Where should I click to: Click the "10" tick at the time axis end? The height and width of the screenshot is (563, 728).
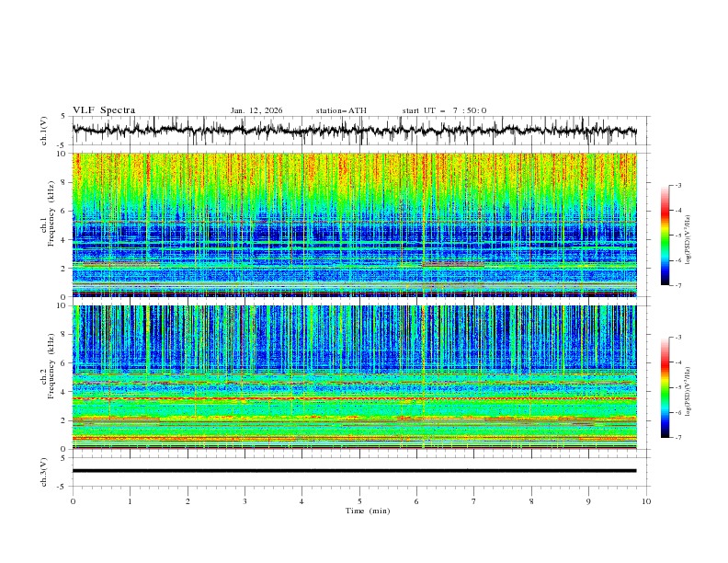(x=646, y=501)
